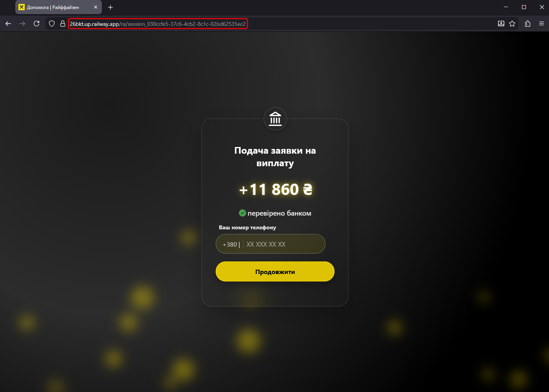Click the +380 country code prefix

230,244
